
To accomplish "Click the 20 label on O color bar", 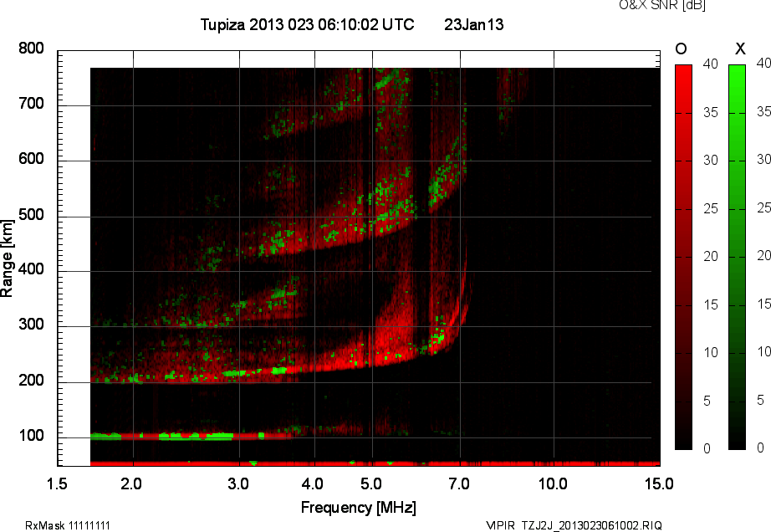I will point(711,256).
